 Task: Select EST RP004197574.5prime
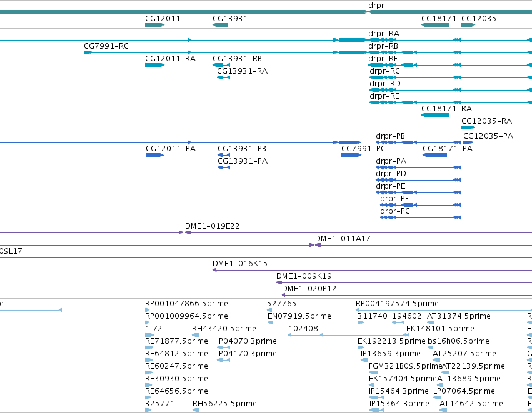(x=398, y=304)
